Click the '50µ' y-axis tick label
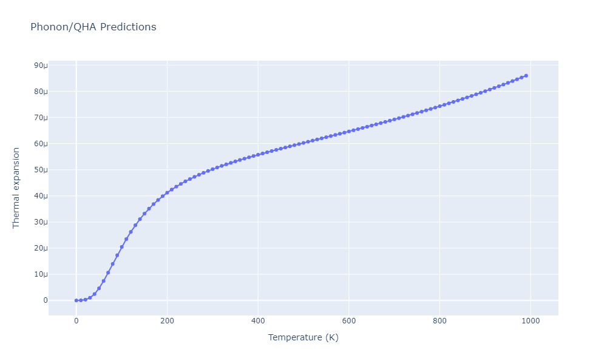The height and width of the screenshot is (364, 607). (x=41, y=170)
